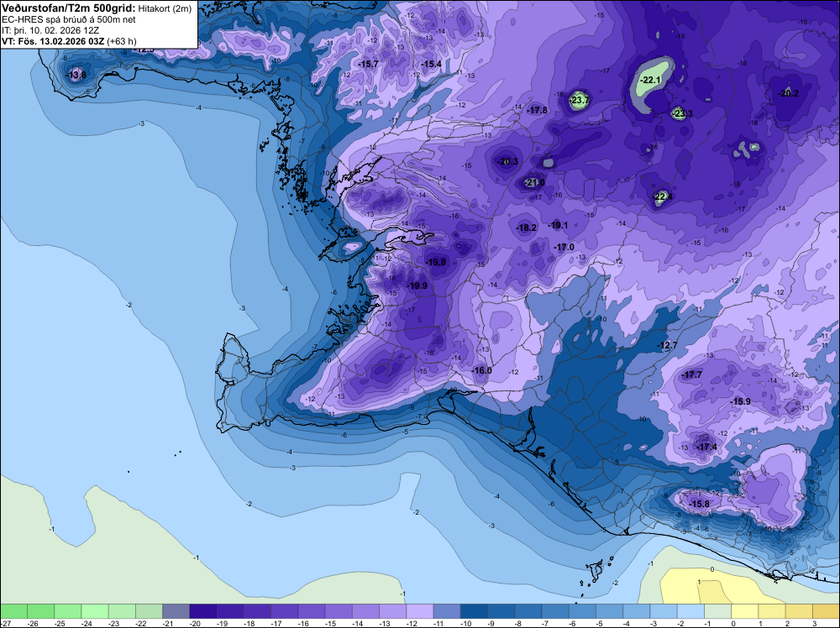Select the legend swatch labeled -8
Screen dimensions: 840x628
[x=528, y=611]
